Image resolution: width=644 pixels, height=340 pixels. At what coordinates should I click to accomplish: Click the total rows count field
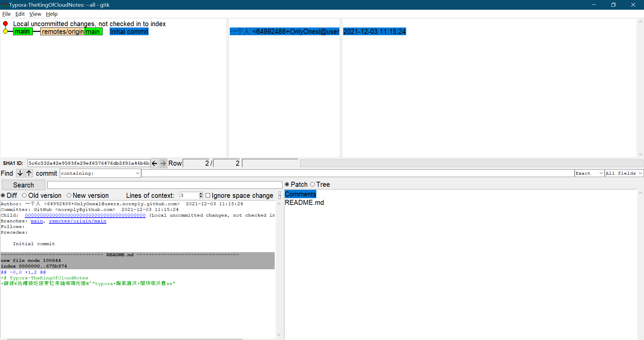pyautogui.click(x=227, y=163)
